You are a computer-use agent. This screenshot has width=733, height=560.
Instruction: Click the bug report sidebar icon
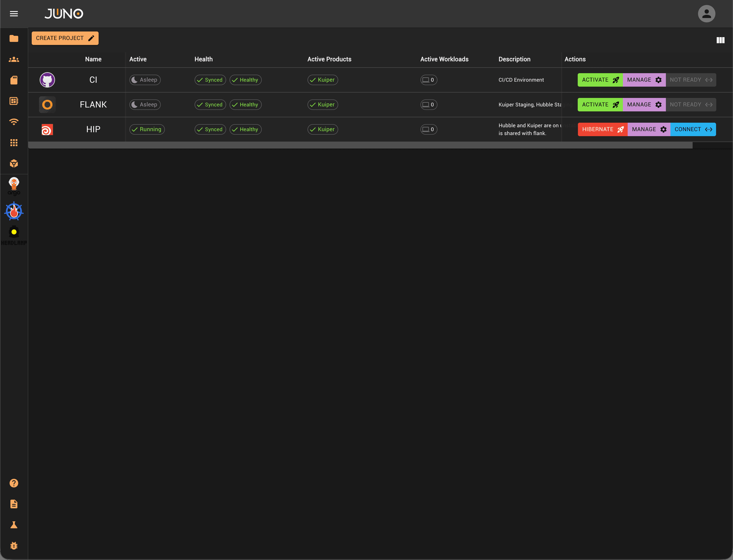pyautogui.click(x=14, y=546)
